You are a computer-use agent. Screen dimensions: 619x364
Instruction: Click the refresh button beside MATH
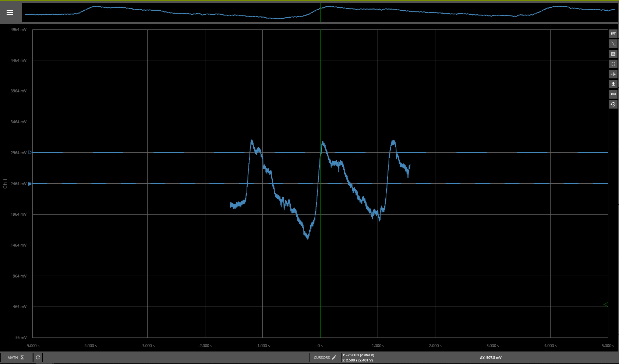38,357
